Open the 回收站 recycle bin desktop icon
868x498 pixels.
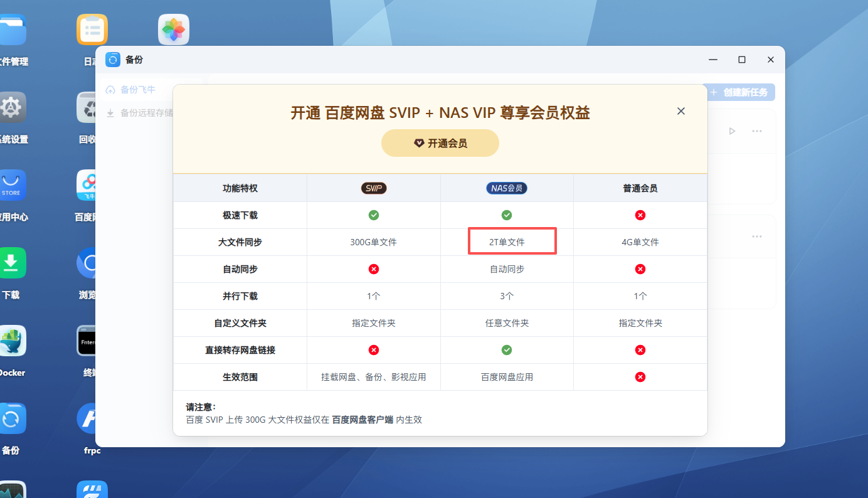(87, 107)
